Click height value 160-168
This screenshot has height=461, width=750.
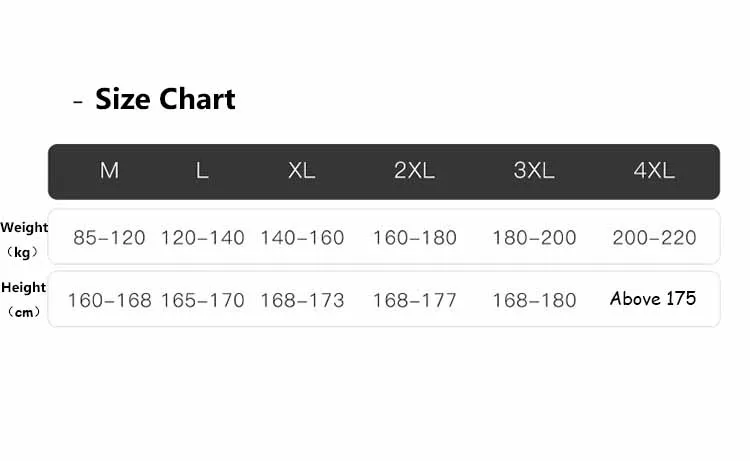click(x=109, y=300)
